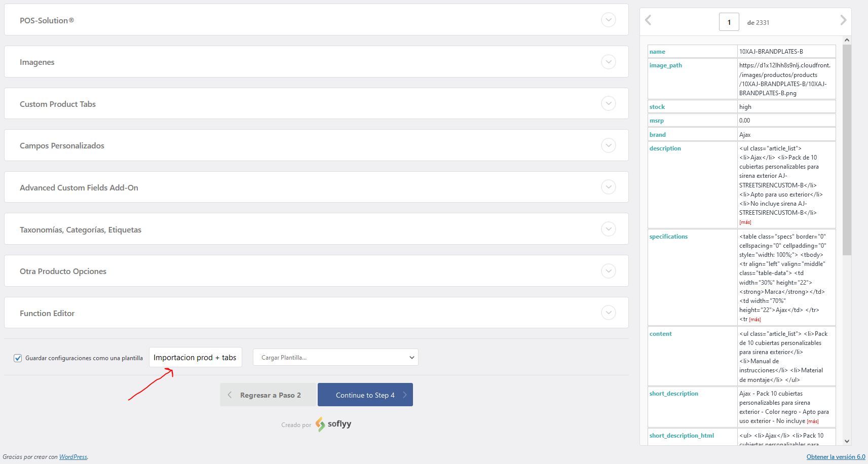This screenshot has width=868, height=464.
Task: Click the preview panel scrollbar thumb
Action: pyautogui.click(x=847, y=149)
